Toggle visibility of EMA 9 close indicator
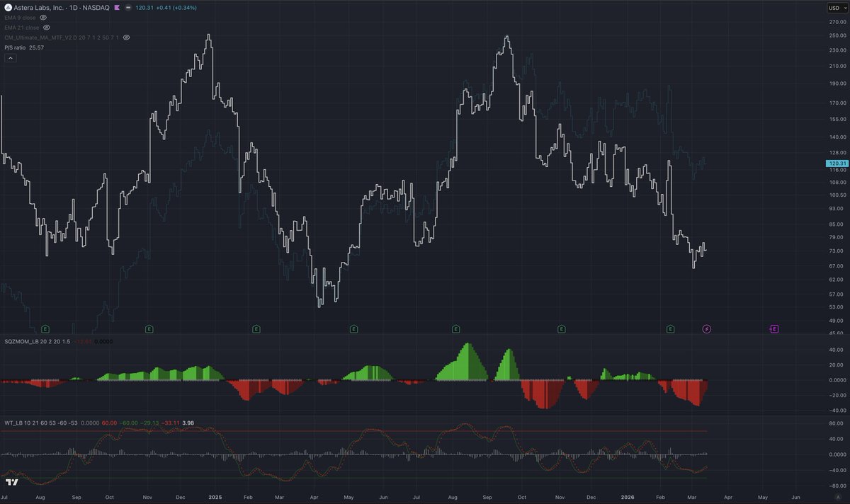The image size is (850, 504). pos(43,17)
